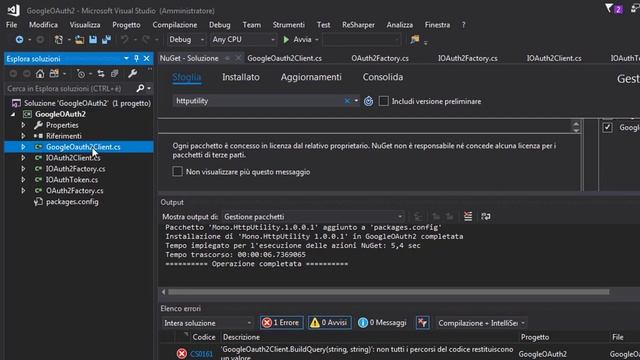Click the refresh icon next to NuGet search
Image resolution: width=640 pixels, height=360 pixels.
(368, 101)
